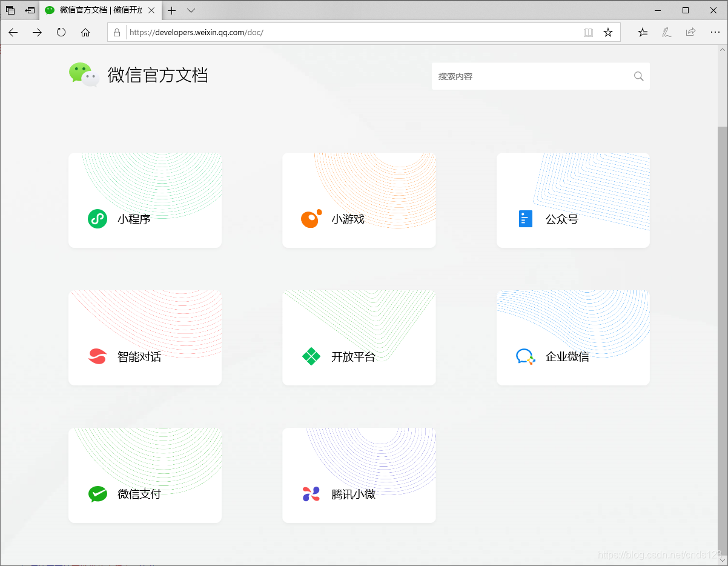Click the vertical scrollbar thumb

coord(723,339)
